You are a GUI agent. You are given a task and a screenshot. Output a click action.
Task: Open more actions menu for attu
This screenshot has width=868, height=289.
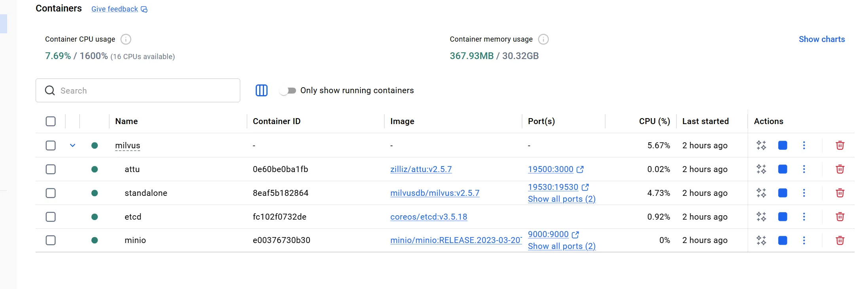(x=803, y=169)
